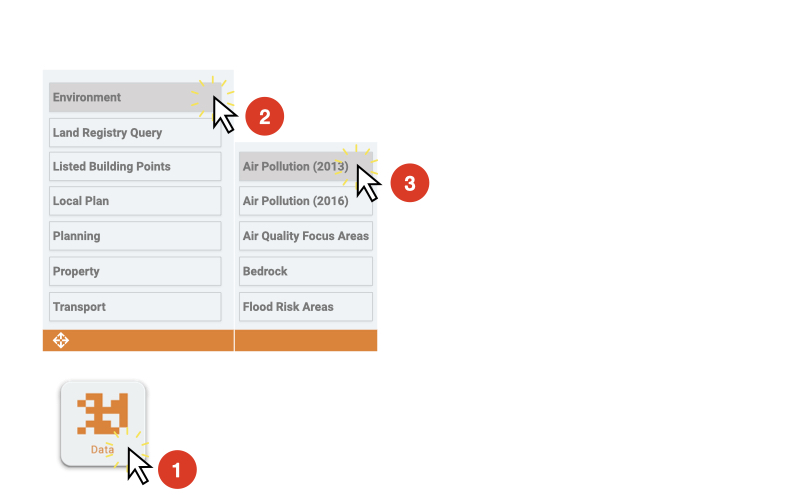Click the move-panel crosshair arrows icon
This screenshot has width=800, height=500.
[61, 340]
